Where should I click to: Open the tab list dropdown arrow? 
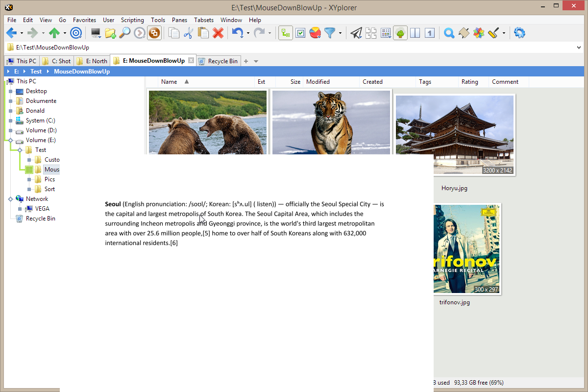[256, 61]
